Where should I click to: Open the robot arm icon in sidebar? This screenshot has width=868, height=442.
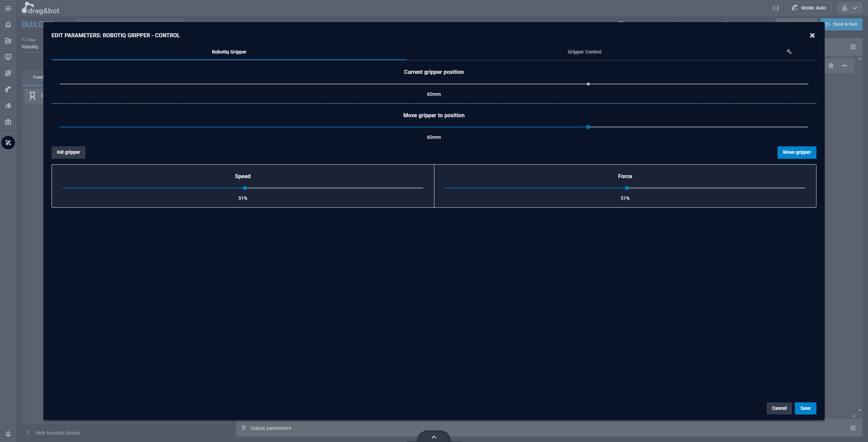8,89
